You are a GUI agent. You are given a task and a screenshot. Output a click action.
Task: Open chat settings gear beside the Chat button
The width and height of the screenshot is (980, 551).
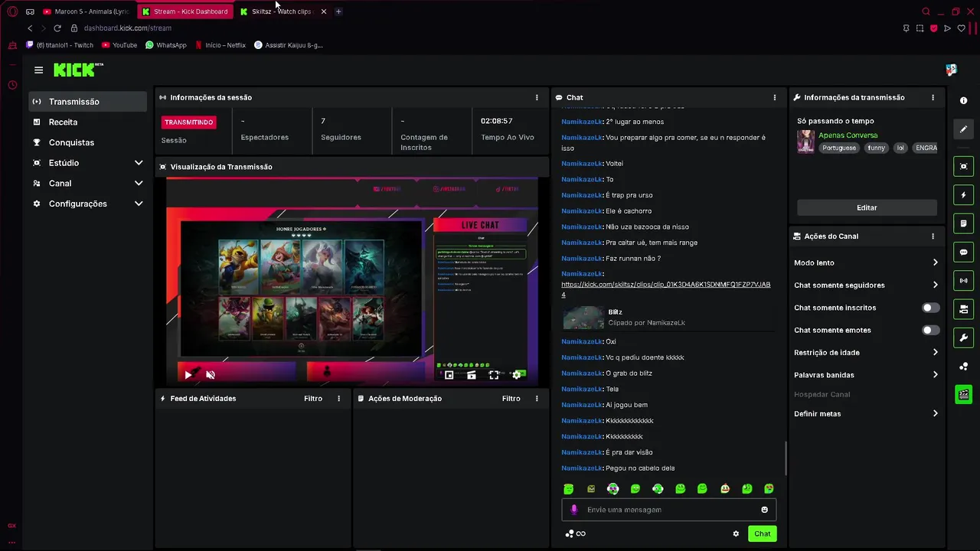(736, 534)
